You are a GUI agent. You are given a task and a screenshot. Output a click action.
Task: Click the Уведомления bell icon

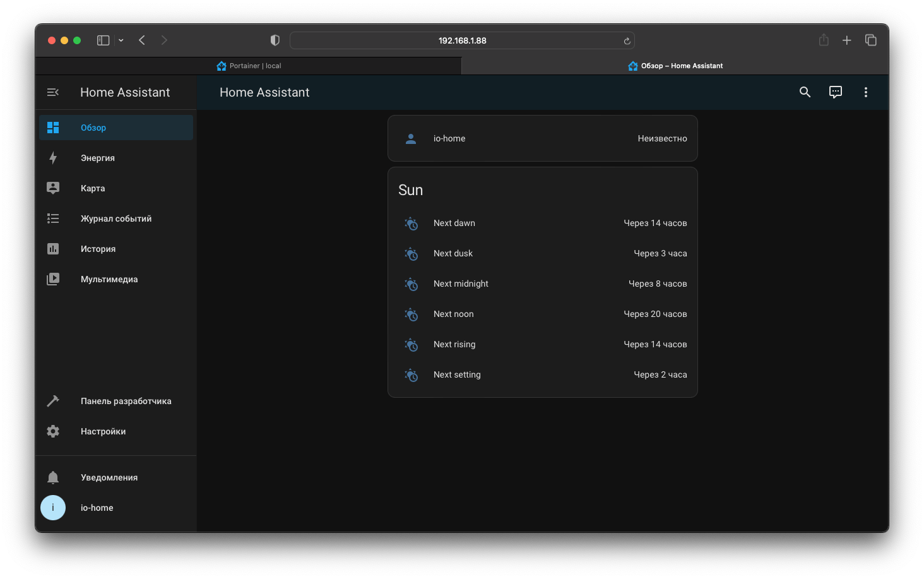click(x=53, y=477)
